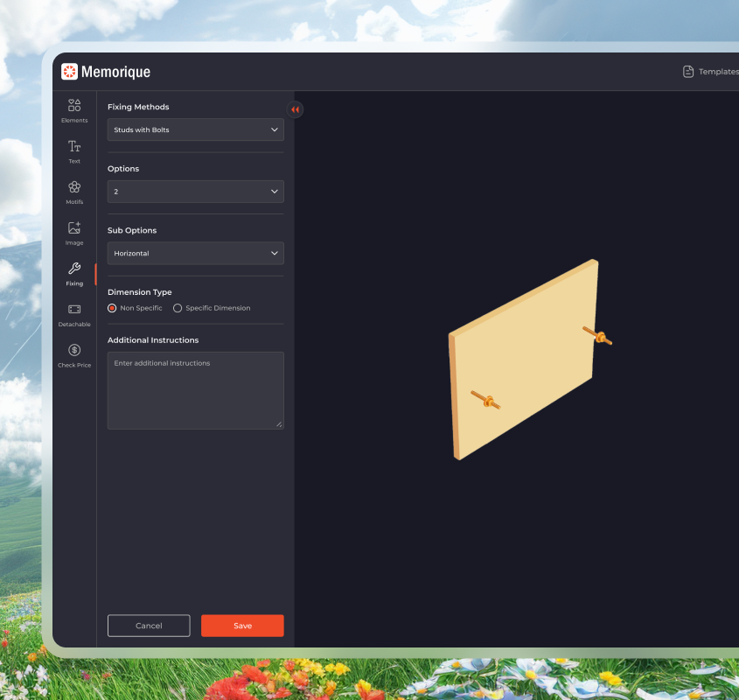This screenshot has width=739, height=700.
Task: Open the Detachable panel icon
Action: [74, 310]
